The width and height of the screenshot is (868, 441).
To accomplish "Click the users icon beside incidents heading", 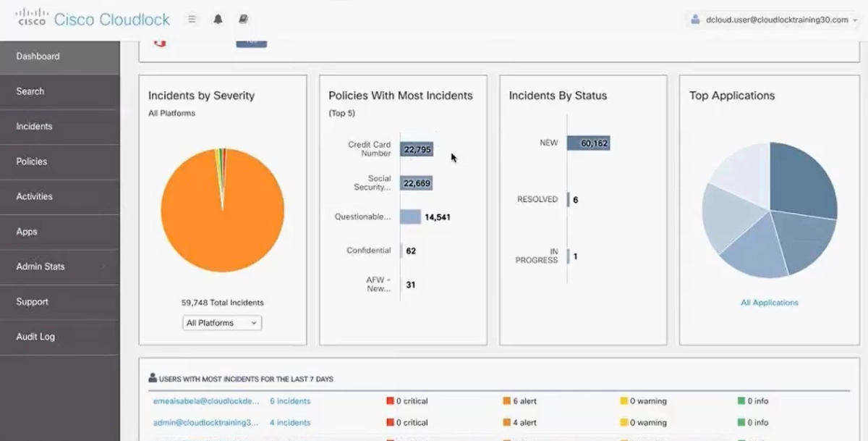I will 153,378.
